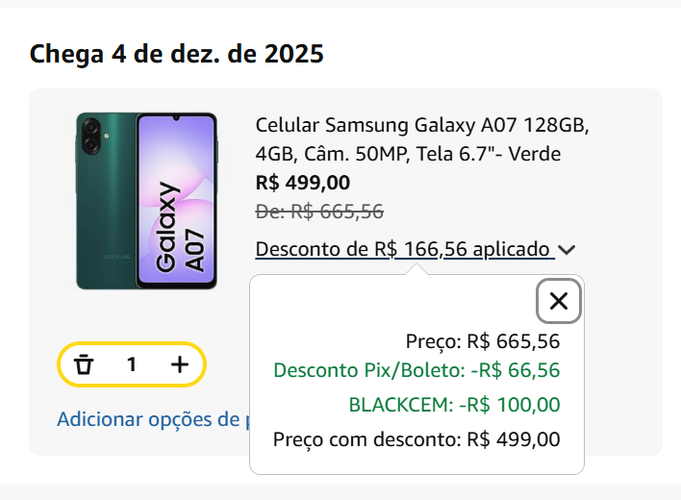Increase quantity with the plus icon
Viewport: 681px width, 500px height.
[179, 365]
